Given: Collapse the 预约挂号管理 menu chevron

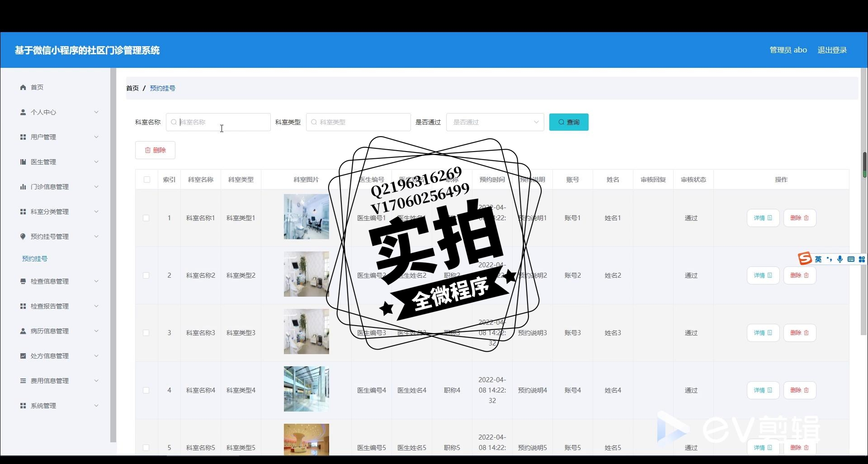Looking at the screenshot, I should point(96,237).
